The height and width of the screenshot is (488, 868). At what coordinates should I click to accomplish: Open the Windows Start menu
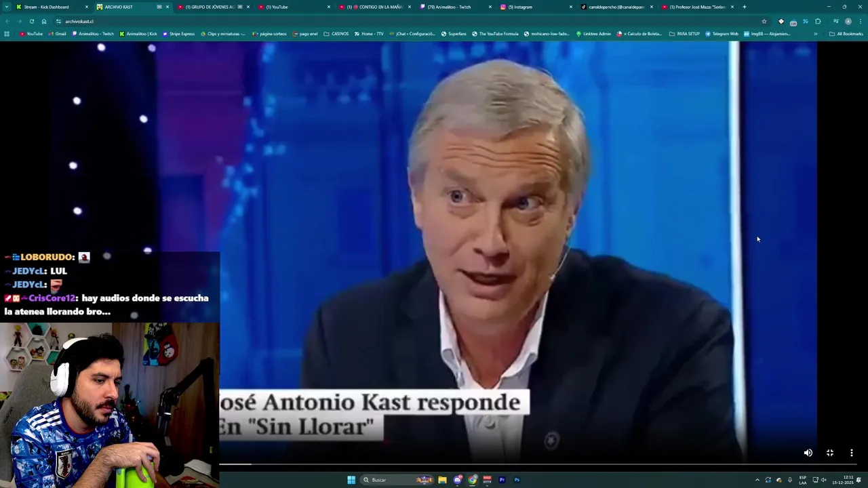pos(351,480)
